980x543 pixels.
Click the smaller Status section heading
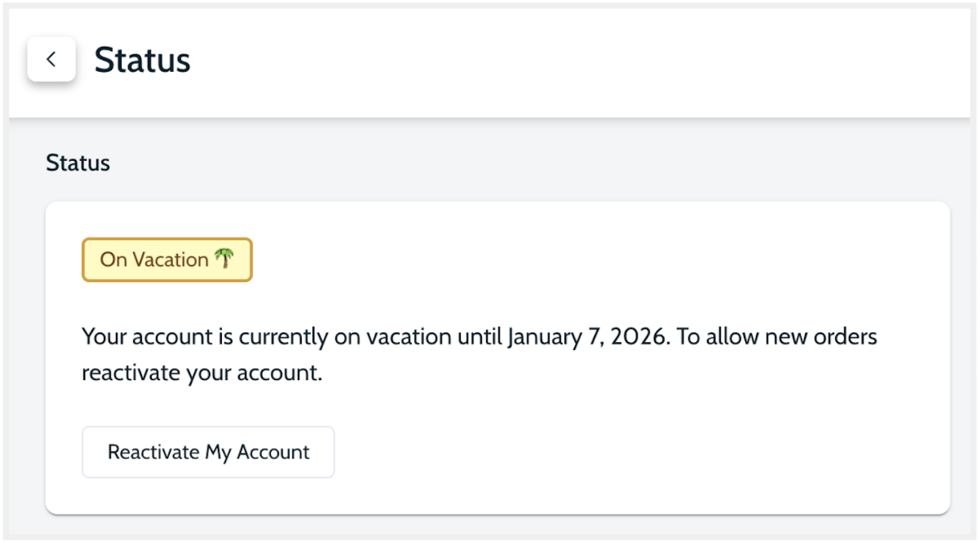point(77,163)
